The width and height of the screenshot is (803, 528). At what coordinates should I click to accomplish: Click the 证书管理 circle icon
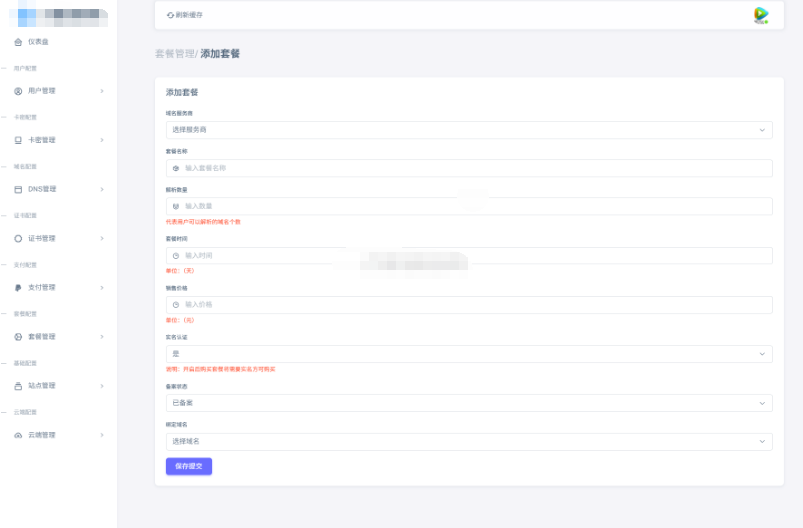pos(18,239)
